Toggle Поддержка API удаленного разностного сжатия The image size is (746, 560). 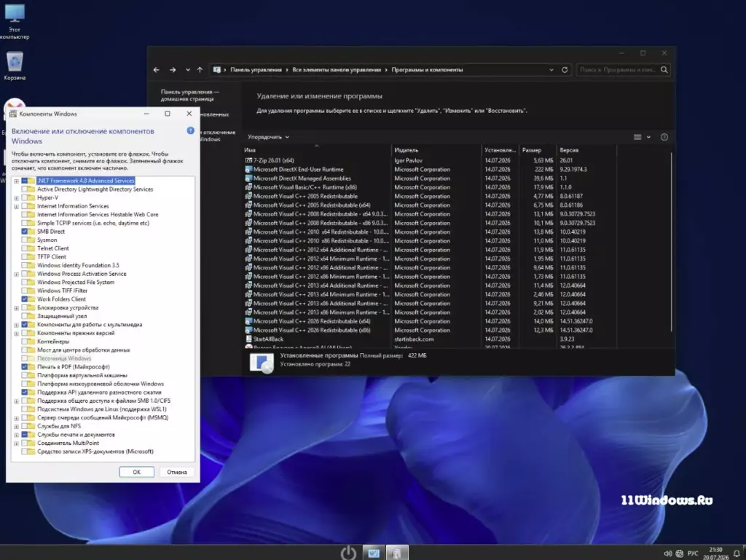coord(24,393)
